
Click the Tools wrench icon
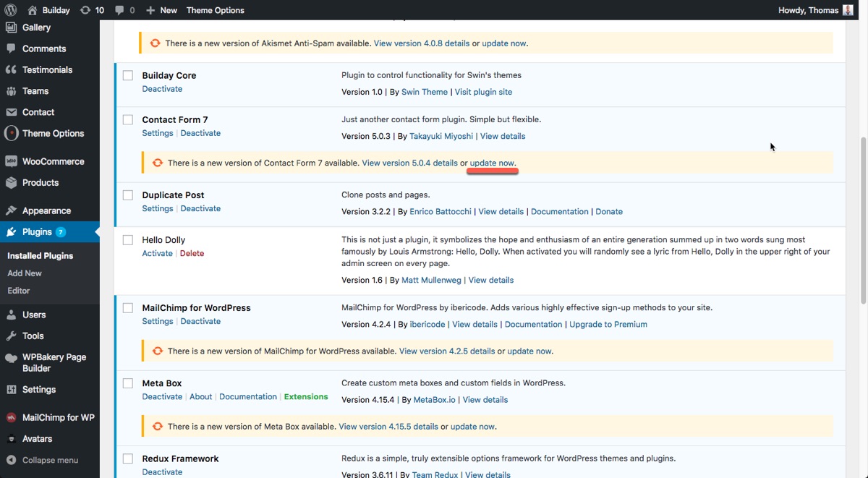tap(11, 336)
